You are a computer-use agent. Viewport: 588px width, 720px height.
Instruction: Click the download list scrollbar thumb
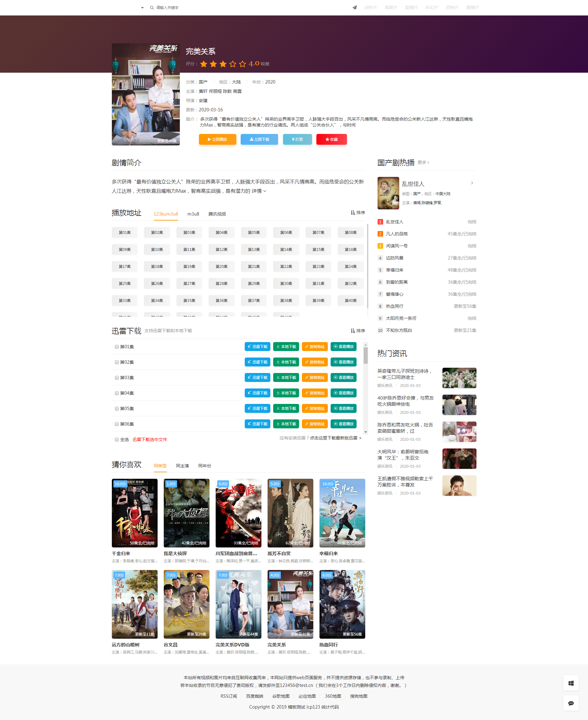366,355
